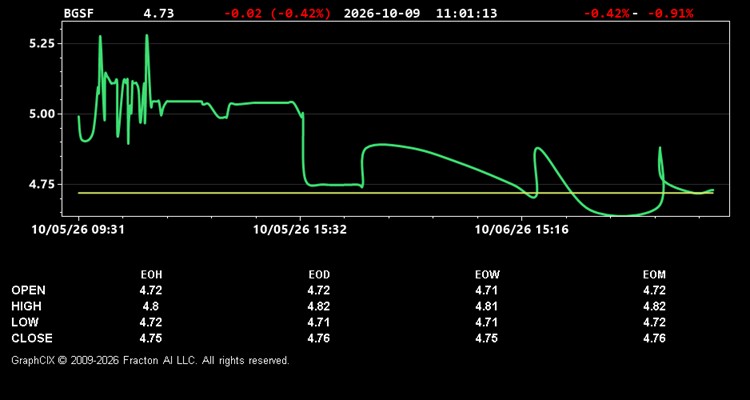Select the EOH column header
Viewport: 750px width, 400px height.
(x=151, y=275)
